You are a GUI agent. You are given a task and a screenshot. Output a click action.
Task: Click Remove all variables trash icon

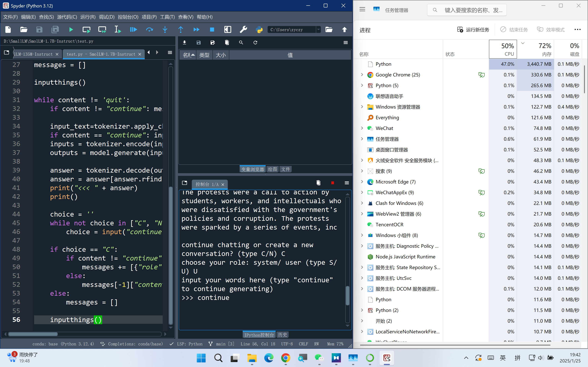click(227, 42)
